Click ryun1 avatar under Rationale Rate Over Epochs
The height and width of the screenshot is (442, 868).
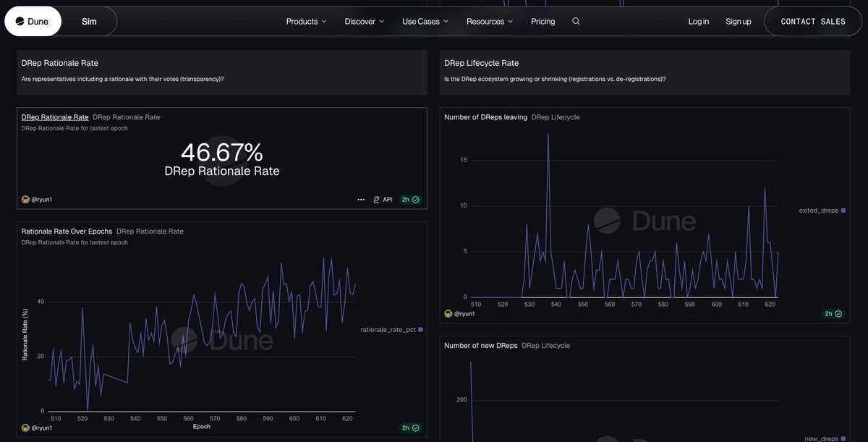[25, 428]
